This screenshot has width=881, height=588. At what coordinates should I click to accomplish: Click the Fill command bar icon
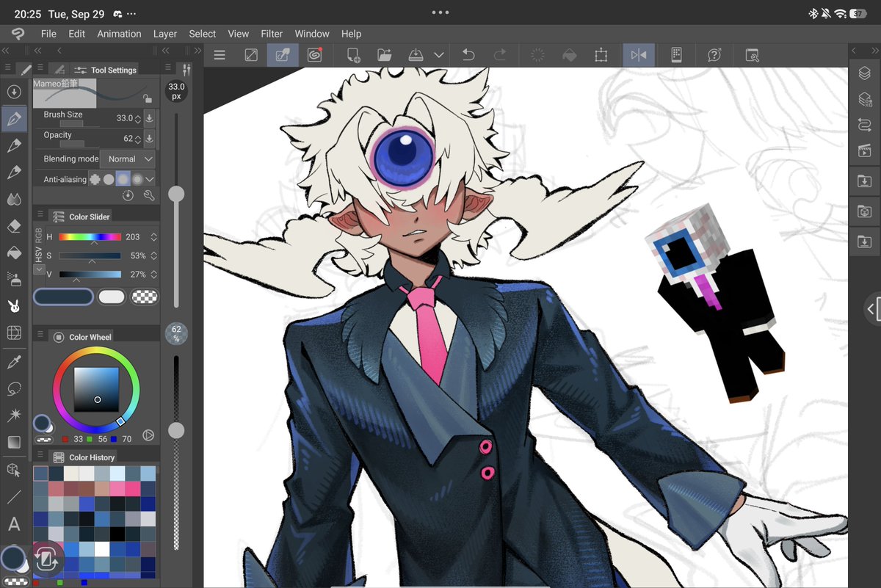click(569, 55)
